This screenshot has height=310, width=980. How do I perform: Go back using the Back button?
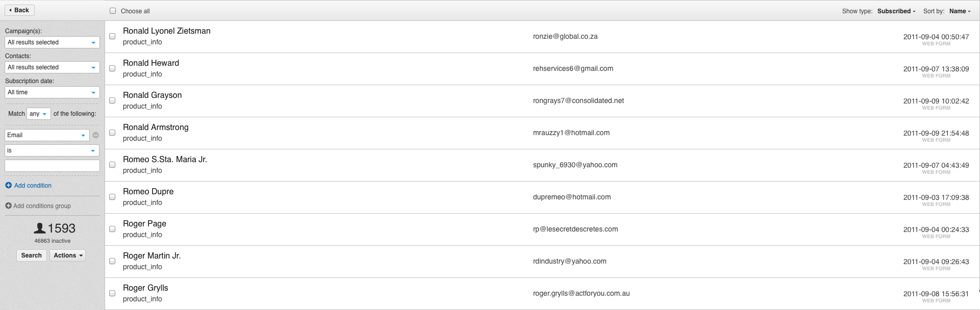pyautogui.click(x=19, y=10)
